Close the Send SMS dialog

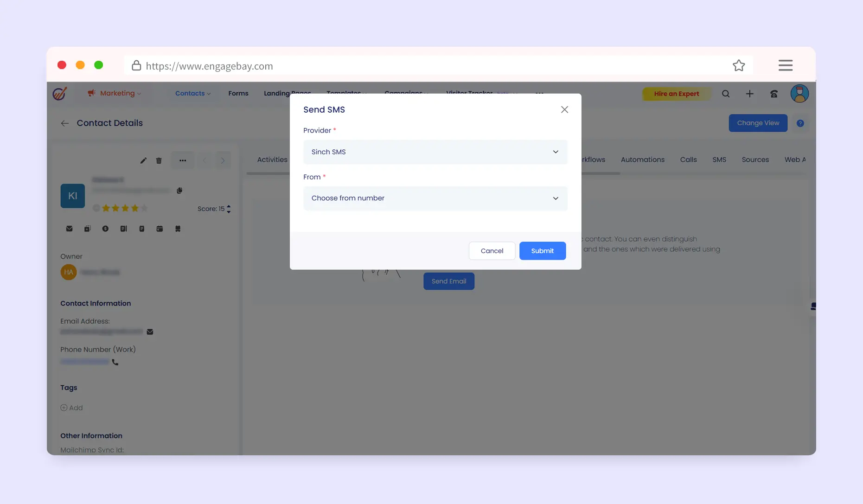click(564, 109)
